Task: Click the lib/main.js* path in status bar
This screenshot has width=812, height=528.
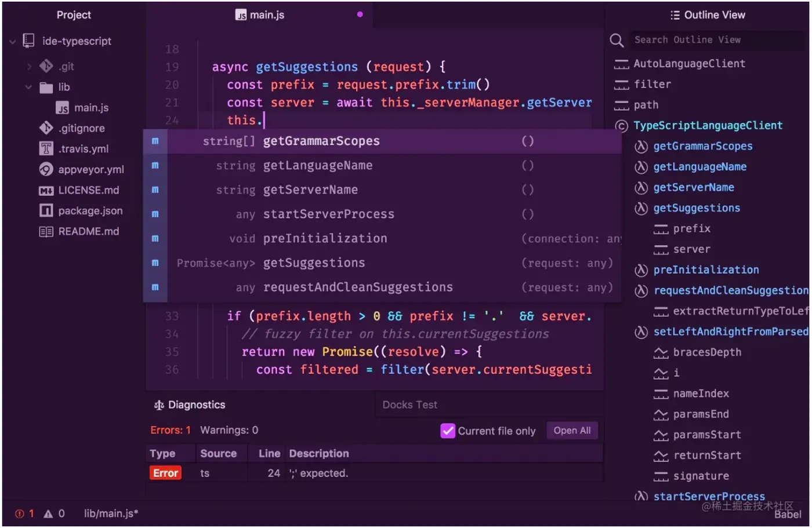Action: pyautogui.click(x=111, y=514)
